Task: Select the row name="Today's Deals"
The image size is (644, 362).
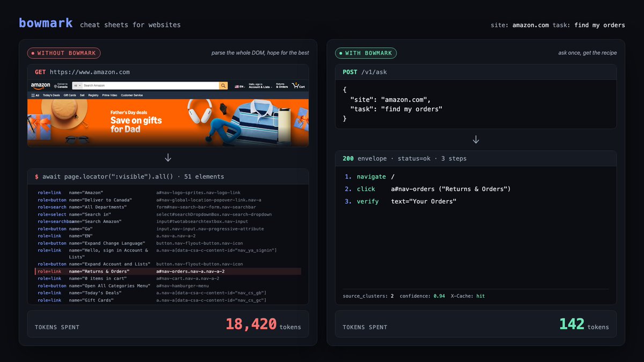Action: (168, 293)
